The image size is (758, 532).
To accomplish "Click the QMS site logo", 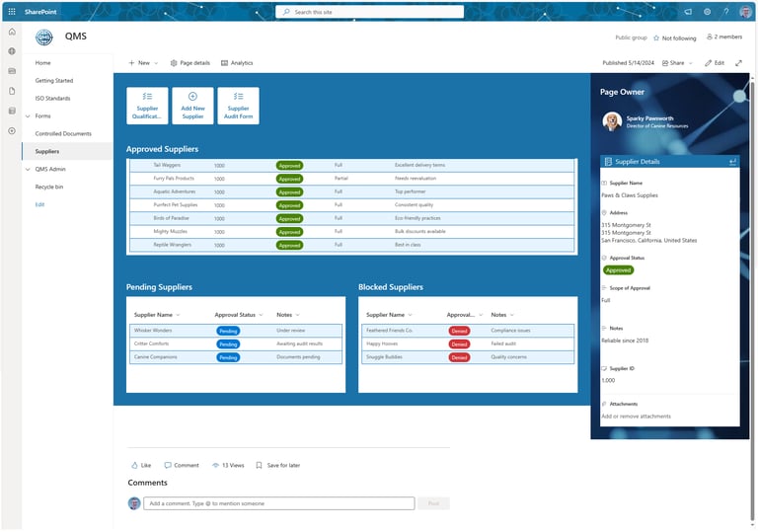I will 44,38.
